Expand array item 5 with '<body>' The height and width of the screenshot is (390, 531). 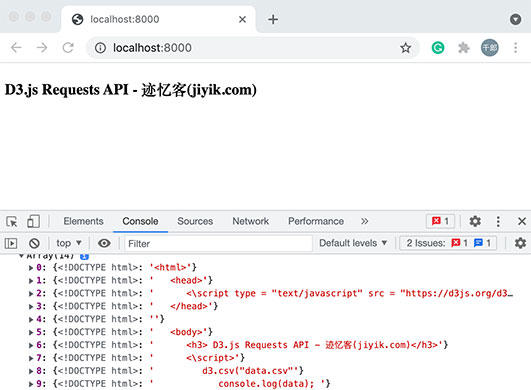tap(31, 332)
